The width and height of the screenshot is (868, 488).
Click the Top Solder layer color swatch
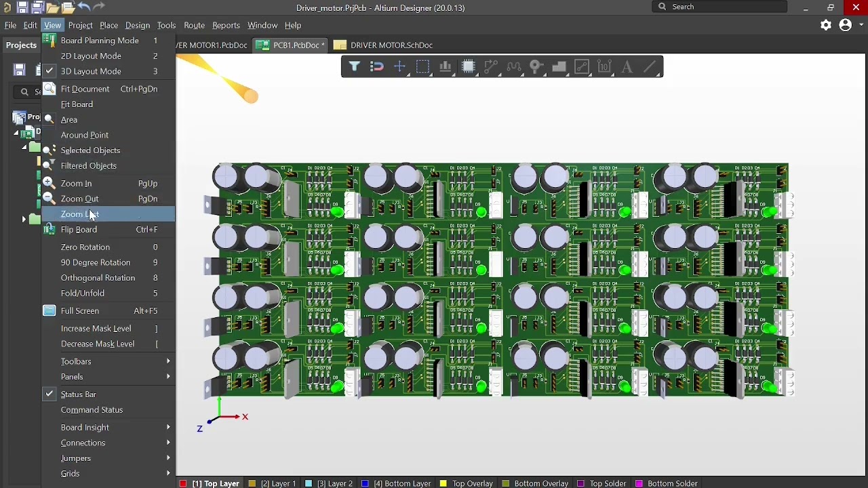(x=580, y=483)
